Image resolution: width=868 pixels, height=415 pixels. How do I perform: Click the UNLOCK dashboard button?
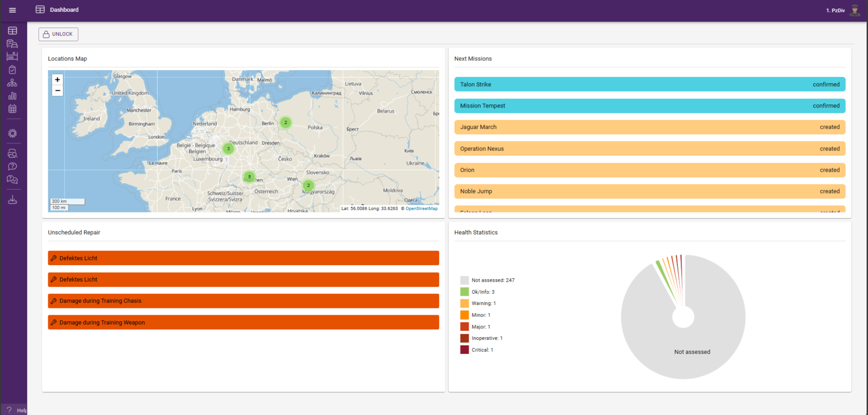[58, 34]
